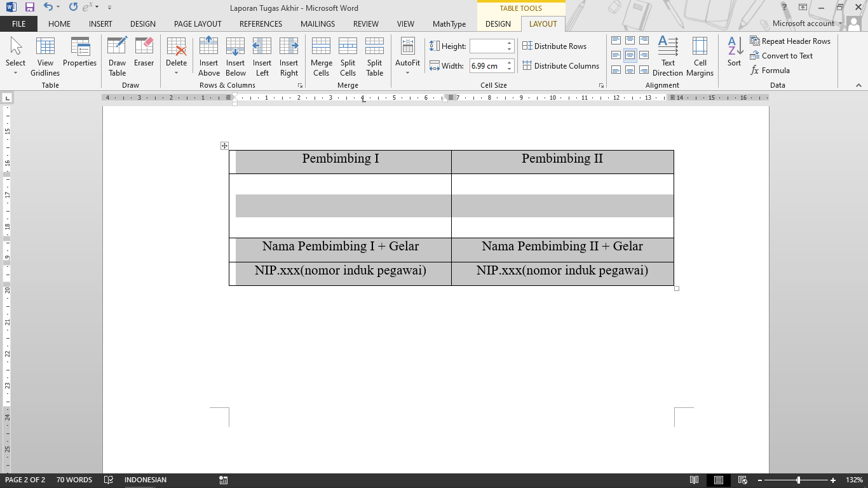Open Split Cells dialog
The width and height of the screenshot is (868, 488).
[348, 57]
